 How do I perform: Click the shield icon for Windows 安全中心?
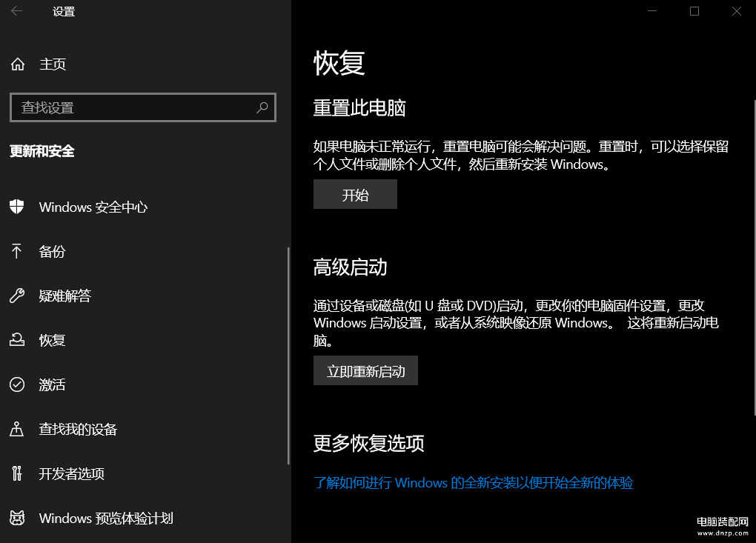(x=17, y=207)
